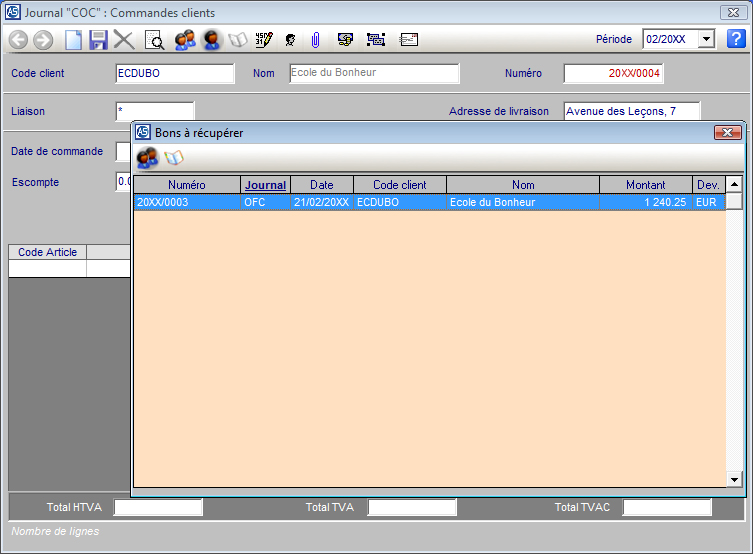Sort by the Journal column header

coord(265,185)
